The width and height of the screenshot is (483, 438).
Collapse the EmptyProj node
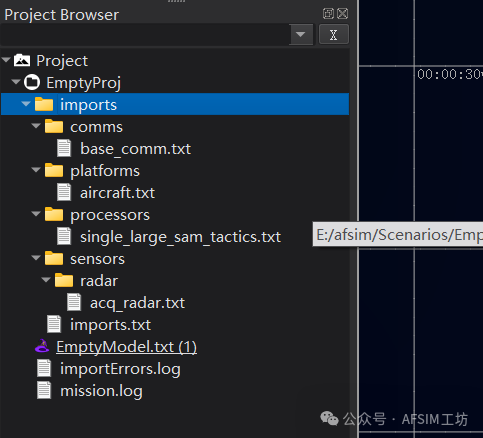point(16,82)
